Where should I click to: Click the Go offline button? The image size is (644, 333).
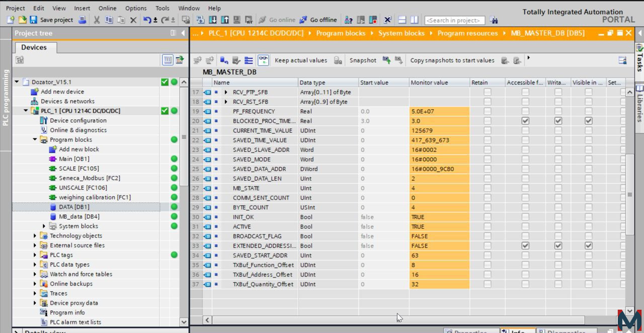pyautogui.click(x=318, y=20)
